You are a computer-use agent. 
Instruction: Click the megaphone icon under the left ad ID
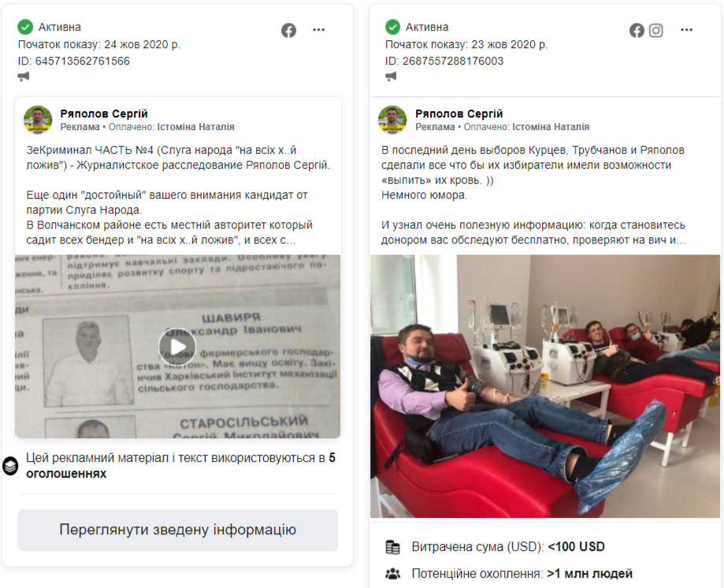click(24, 76)
